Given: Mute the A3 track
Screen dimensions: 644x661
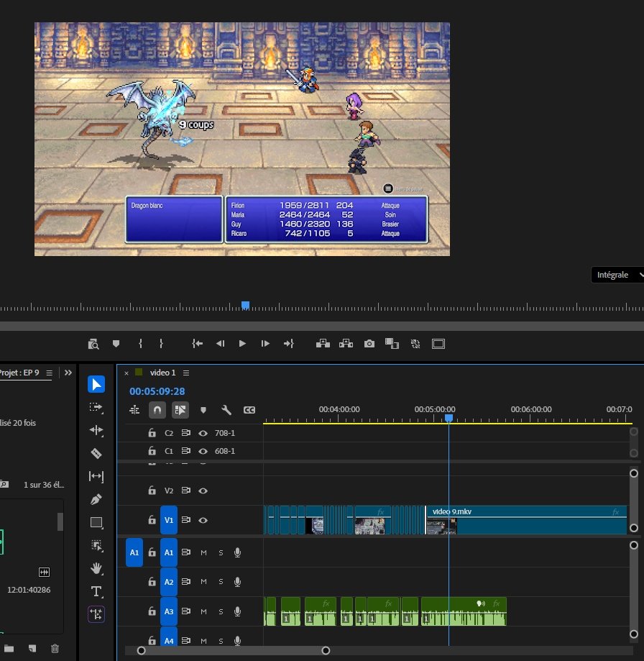Looking at the screenshot, I should pyautogui.click(x=203, y=611).
